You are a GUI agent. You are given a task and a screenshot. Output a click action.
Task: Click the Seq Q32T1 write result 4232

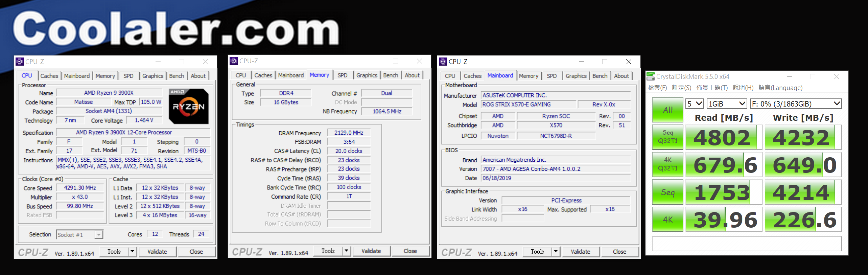pos(803,137)
